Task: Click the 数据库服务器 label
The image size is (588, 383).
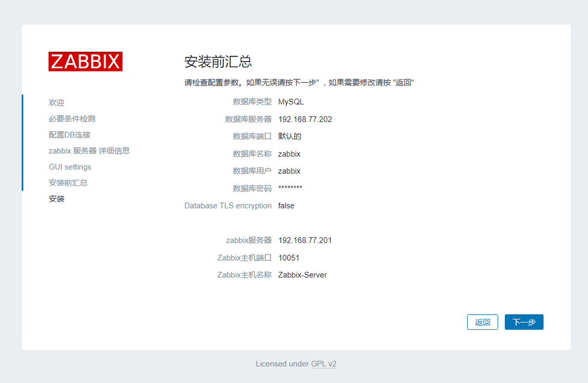Action: [x=248, y=119]
